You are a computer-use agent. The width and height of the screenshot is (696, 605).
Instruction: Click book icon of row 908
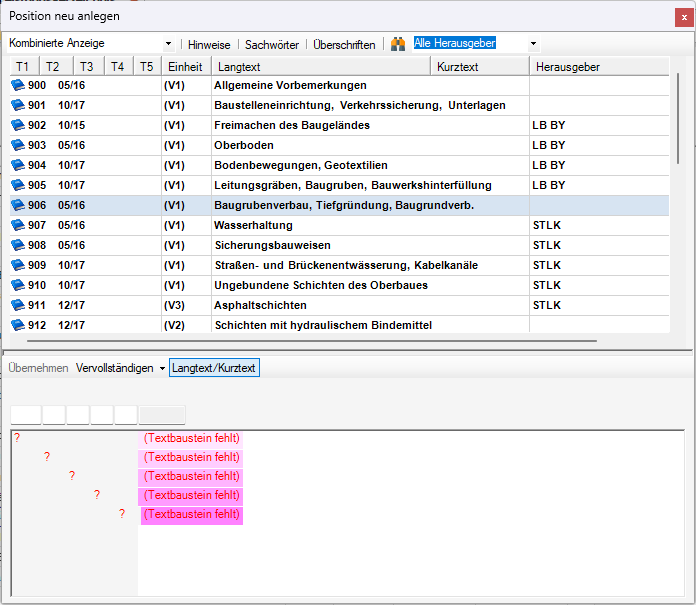click(18, 245)
